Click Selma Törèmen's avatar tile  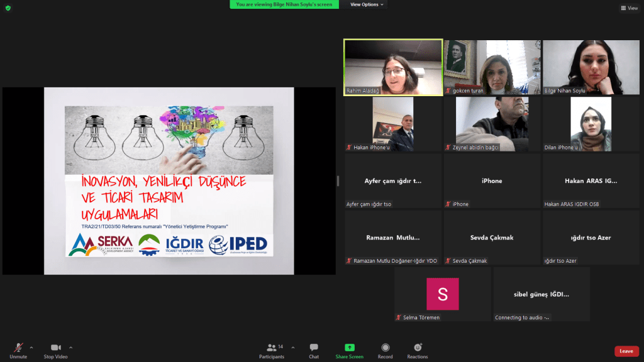point(442,294)
